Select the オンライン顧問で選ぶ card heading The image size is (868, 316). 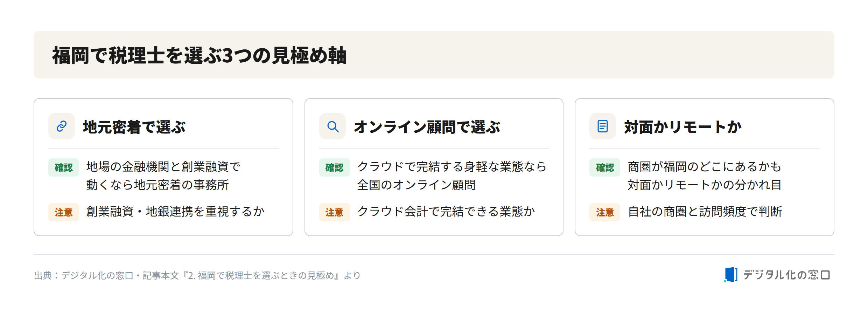(427, 127)
